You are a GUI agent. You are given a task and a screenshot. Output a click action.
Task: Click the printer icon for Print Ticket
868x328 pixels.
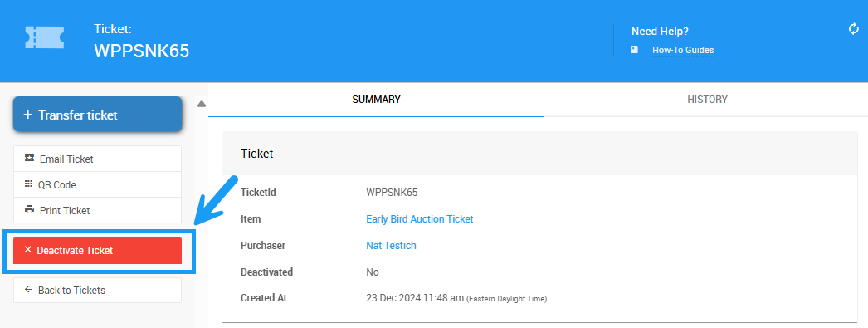point(29,210)
